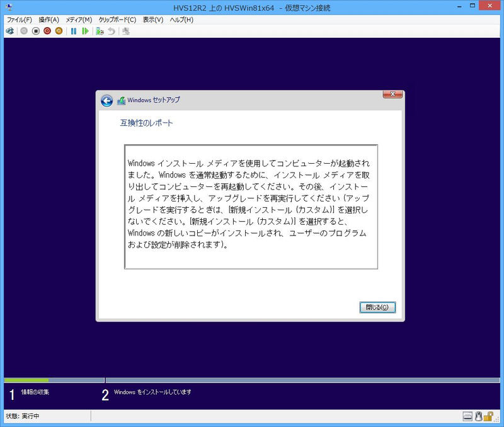Minimize the virtual machine connection window

(459, 6)
